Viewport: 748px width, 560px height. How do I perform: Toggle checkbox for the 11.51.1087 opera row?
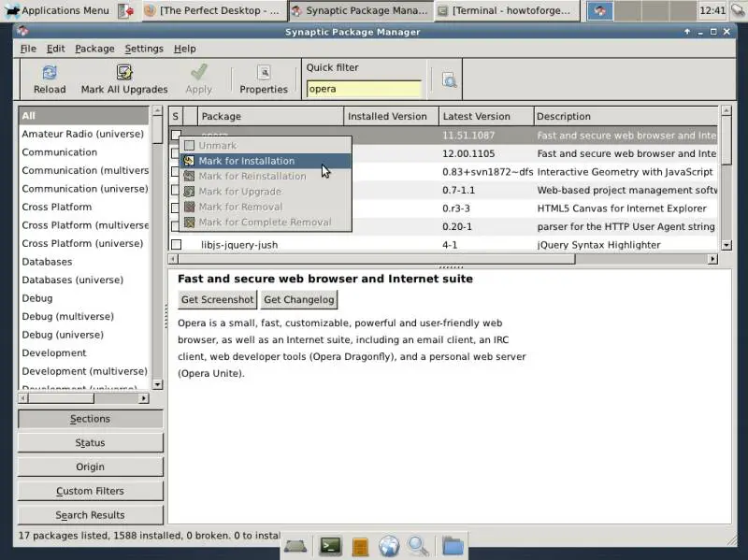click(176, 136)
